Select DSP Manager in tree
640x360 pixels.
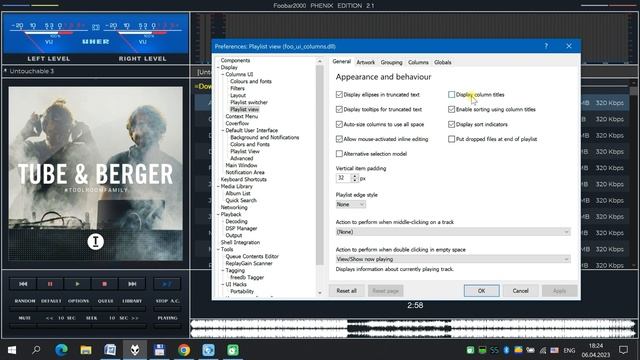[241, 228]
